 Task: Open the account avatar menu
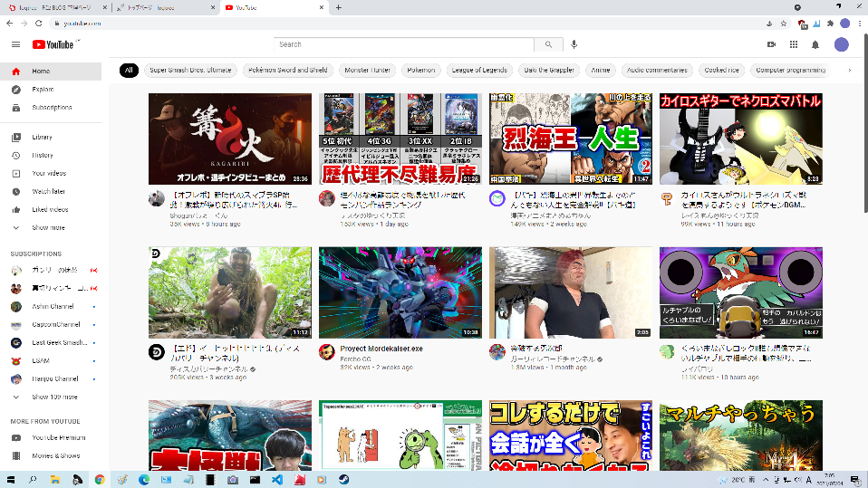(842, 44)
